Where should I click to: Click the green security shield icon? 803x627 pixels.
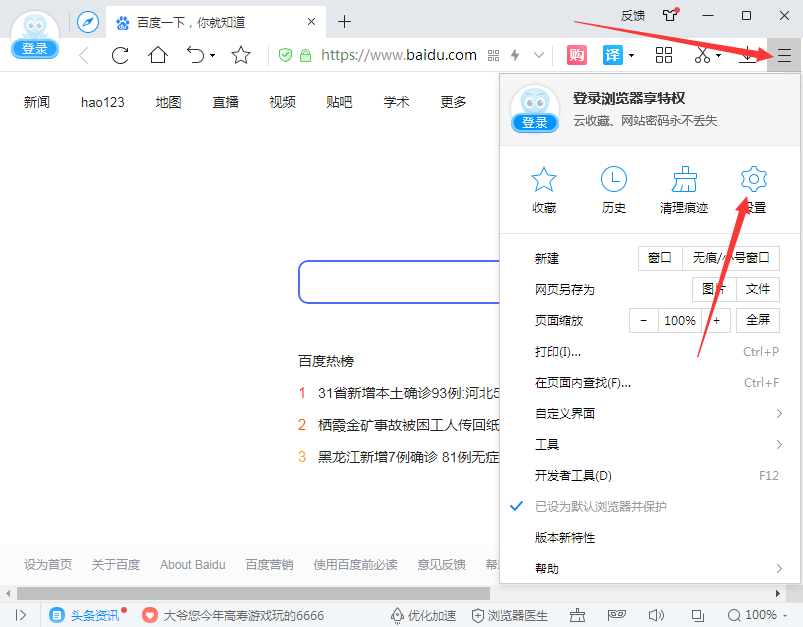(x=285, y=55)
